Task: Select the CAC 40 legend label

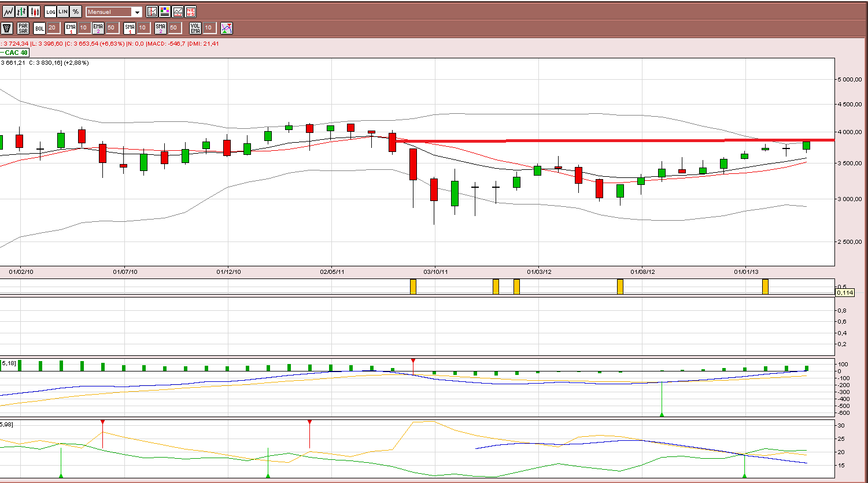Action: (16, 53)
